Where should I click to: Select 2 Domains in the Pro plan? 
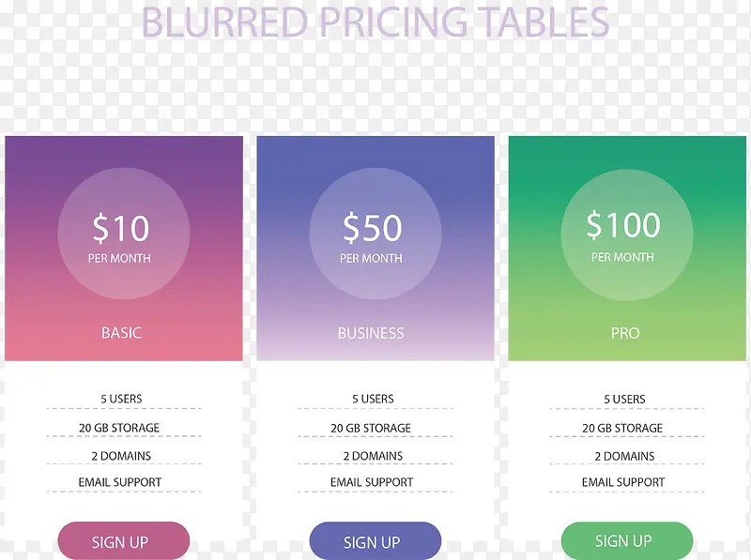(624, 456)
